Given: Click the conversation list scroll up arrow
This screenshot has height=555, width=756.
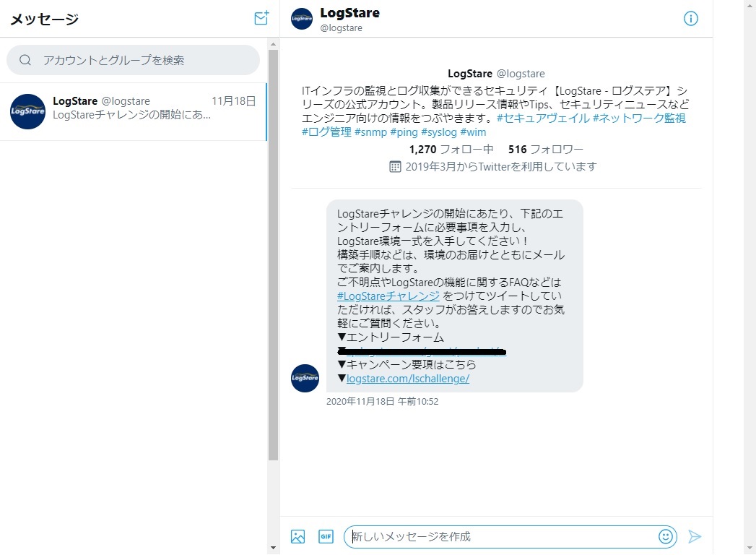Looking at the screenshot, I should click(274, 44).
